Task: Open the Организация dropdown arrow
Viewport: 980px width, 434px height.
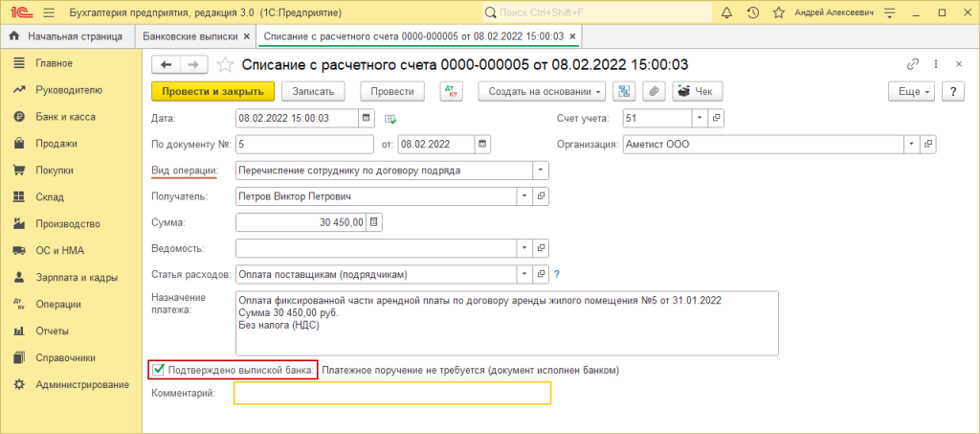Action: (x=911, y=145)
